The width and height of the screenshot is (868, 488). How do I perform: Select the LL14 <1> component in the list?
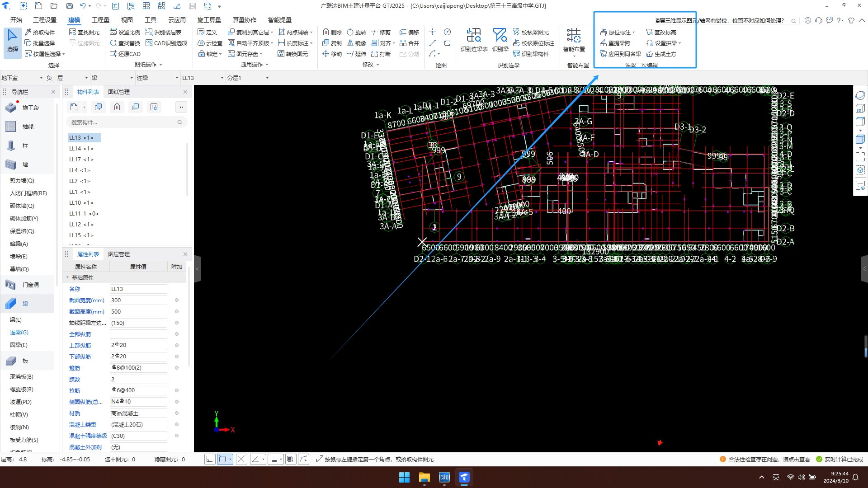(x=81, y=148)
